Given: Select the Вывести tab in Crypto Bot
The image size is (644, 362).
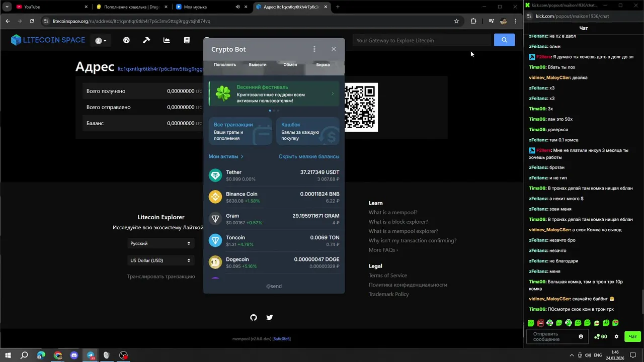Looking at the screenshot, I should click(x=258, y=65).
